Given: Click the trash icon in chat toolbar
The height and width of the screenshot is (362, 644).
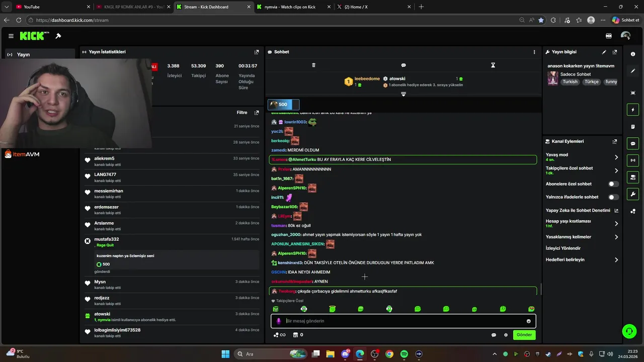Looking at the screenshot, I should [313, 65].
